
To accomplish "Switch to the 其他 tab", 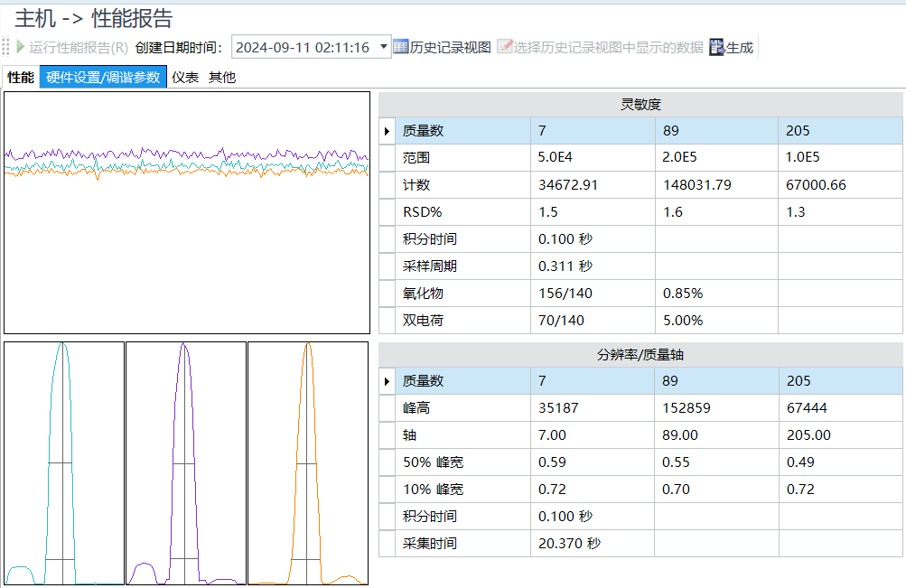I will [222, 78].
